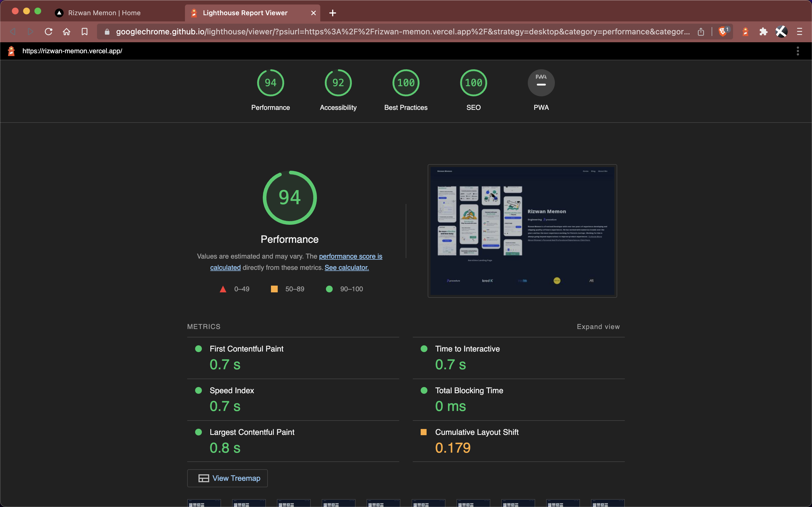Open the browser hamburger menu
Screen dimensions: 812x507
(799, 32)
